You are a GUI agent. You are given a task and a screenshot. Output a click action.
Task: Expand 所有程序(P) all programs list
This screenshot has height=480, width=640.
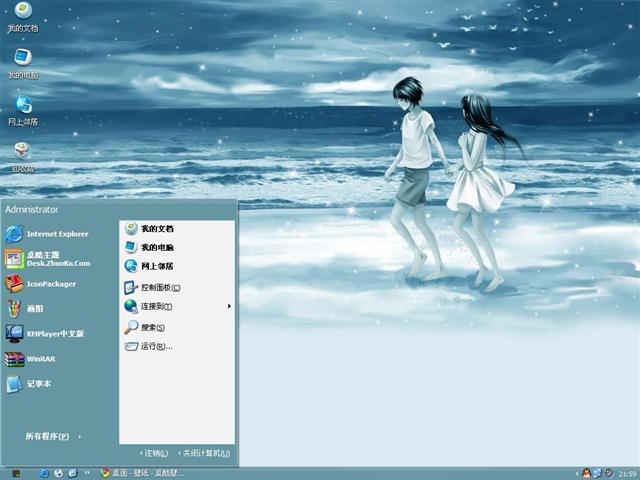tap(53, 436)
